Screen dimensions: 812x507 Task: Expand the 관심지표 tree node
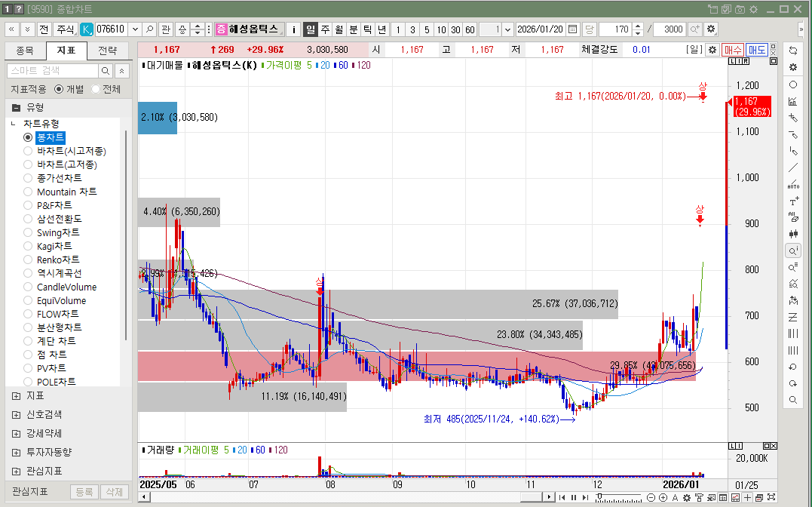pyautogui.click(x=16, y=472)
